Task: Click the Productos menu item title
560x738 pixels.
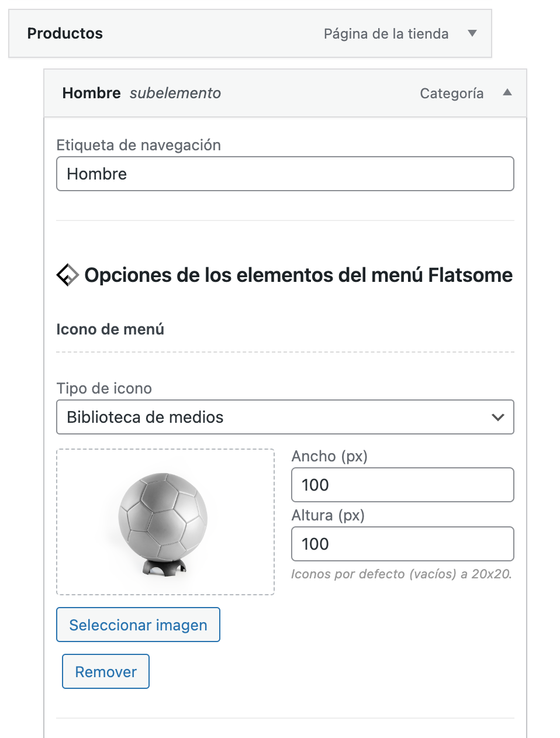Action: [x=65, y=33]
